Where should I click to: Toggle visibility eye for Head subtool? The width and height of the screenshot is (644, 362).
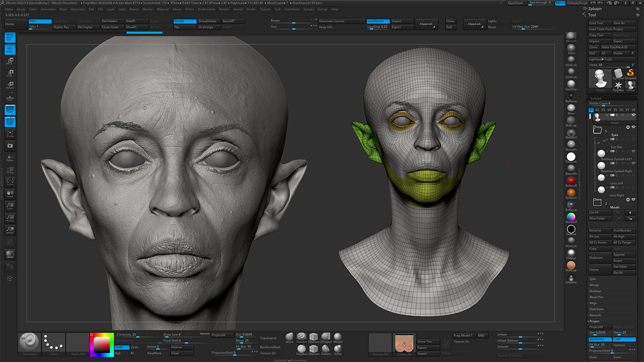click(634, 115)
